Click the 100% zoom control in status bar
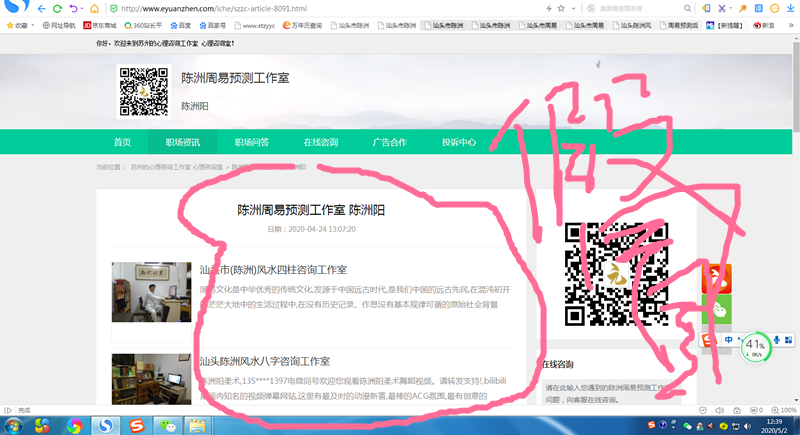The width and height of the screenshot is (800, 435). click(784, 410)
